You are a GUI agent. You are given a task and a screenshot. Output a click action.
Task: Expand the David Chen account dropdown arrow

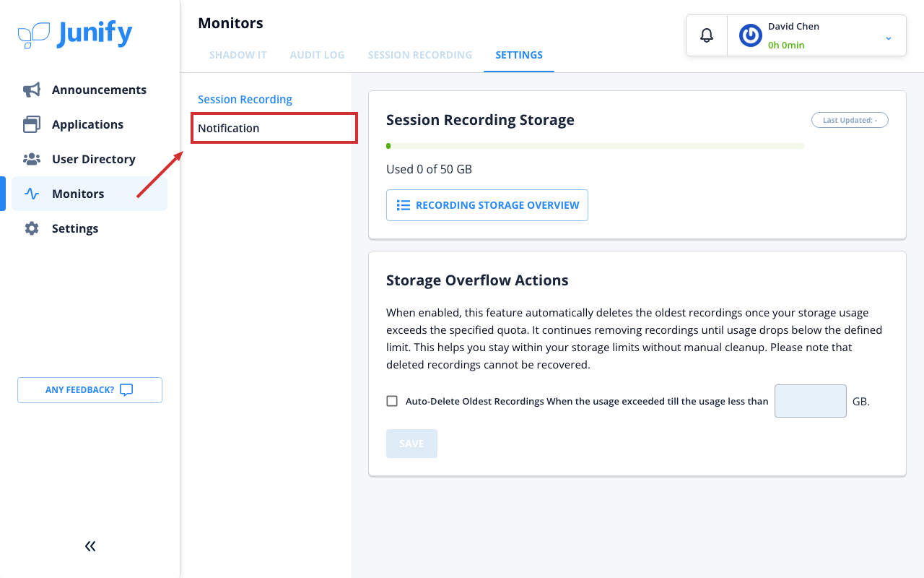889,38
